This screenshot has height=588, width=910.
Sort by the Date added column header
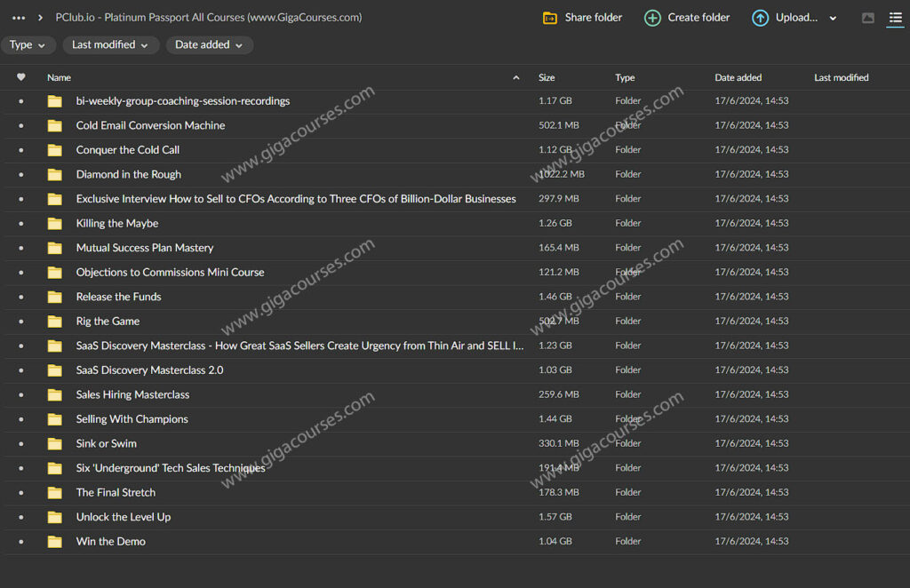pos(738,77)
